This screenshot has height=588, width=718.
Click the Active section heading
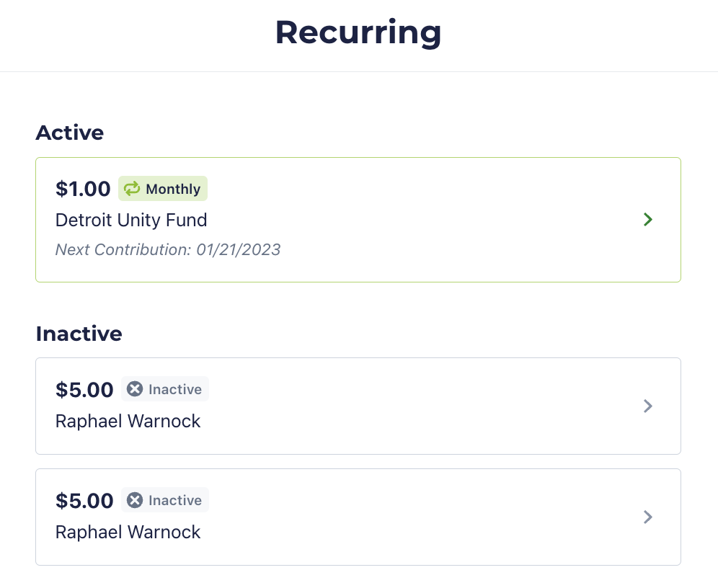(x=70, y=133)
